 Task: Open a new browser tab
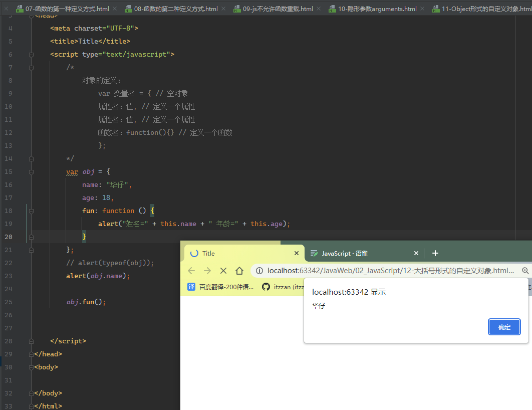[x=435, y=253]
